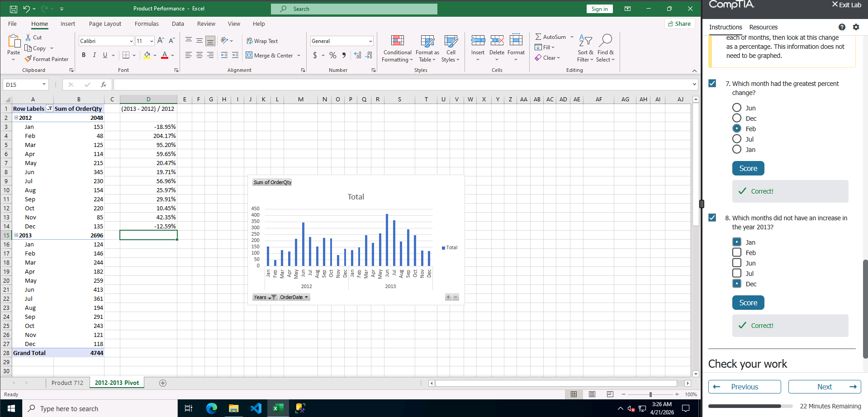Expand the font name dropdown Calibri

click(x=131, y=41)
